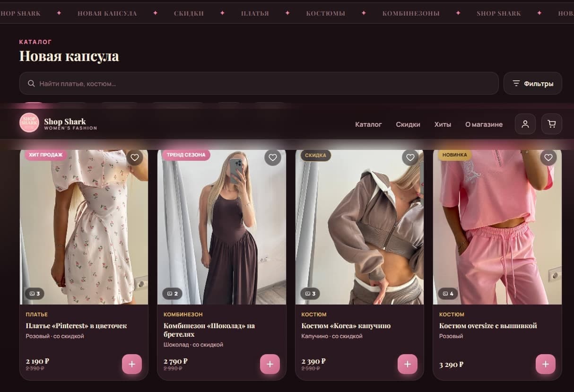Open О магазине in the navigation

tap(484, 124)
